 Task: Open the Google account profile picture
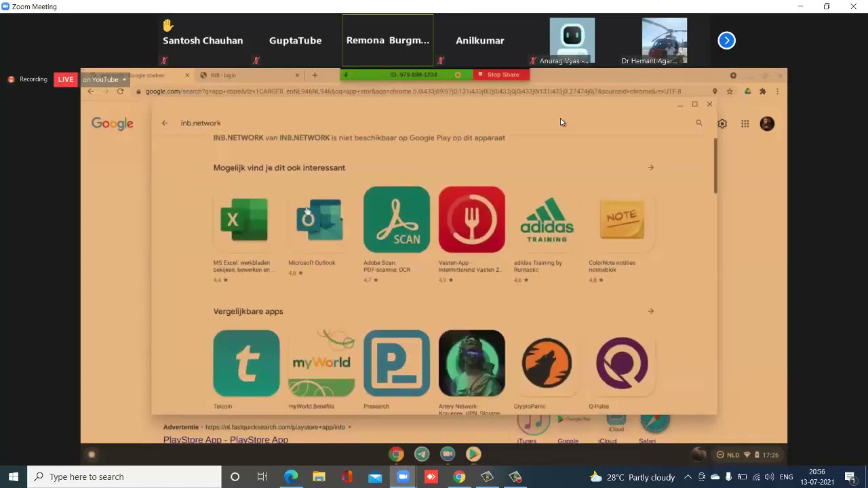[767, 123]
